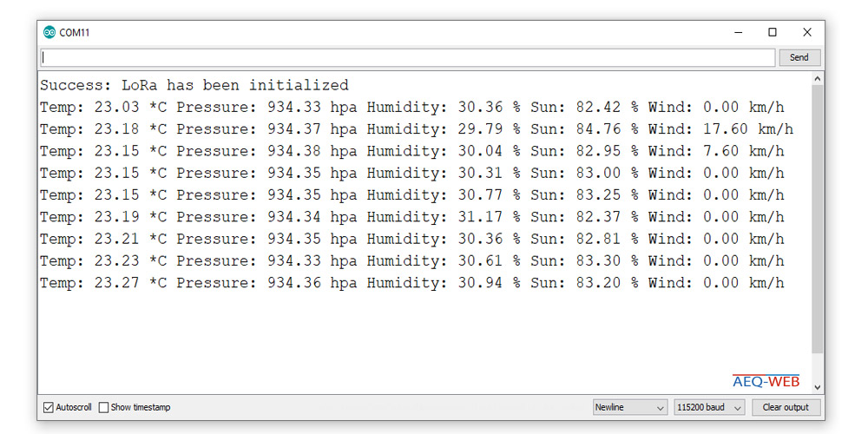Screen dimensions: 868x434
Task: Click the LoRa initialized success line
Action: pyautogui.click(x=194, y=85)
